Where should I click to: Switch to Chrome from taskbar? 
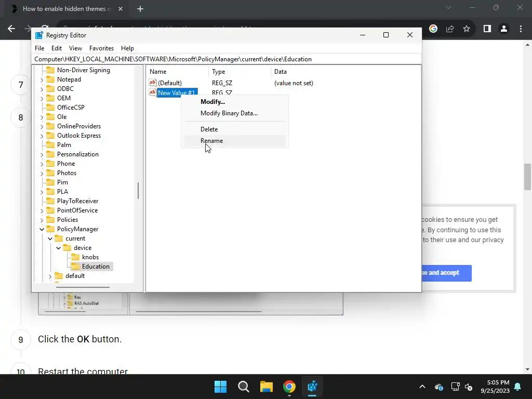[289, 387]
